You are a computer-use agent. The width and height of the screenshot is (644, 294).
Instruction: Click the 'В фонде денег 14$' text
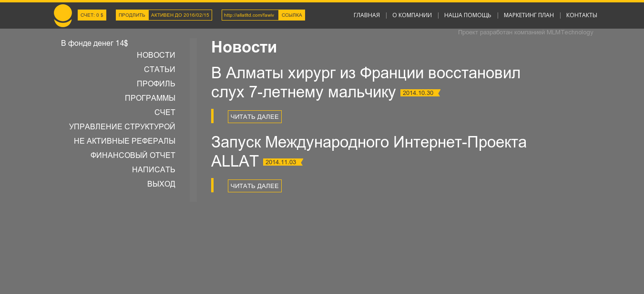coord(94,43)
